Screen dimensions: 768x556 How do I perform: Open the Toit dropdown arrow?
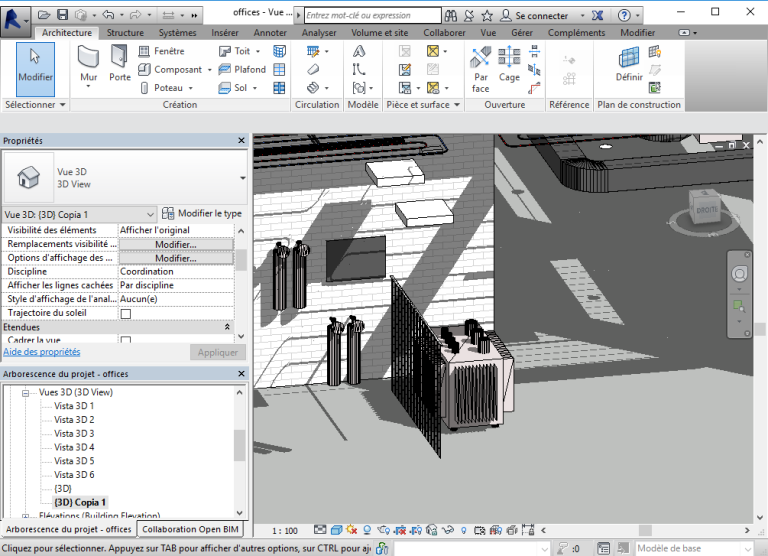(258, 51)
